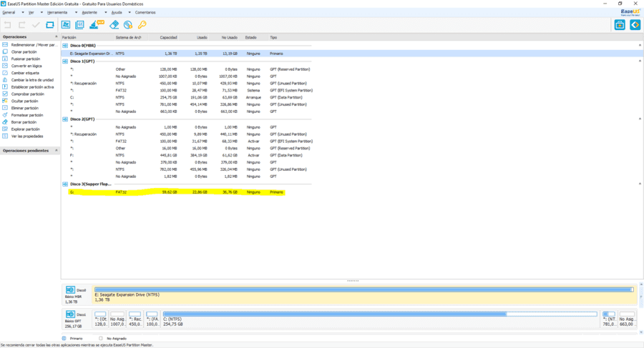Click the E: Seagate Expansion Drive usage bar
The image size is (644, 348).
[x=364, y=289]
